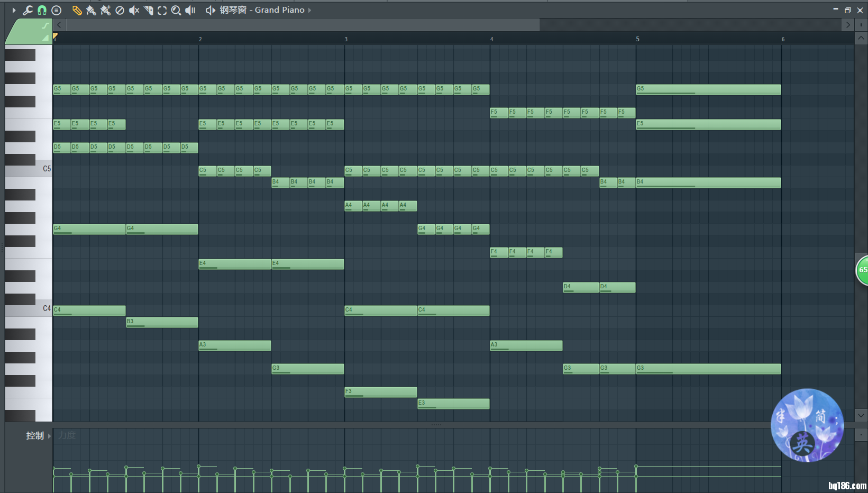Toggle the magnet snap-to-grid option
This screenshot has height=493, width=868.
tap(42, 10)
